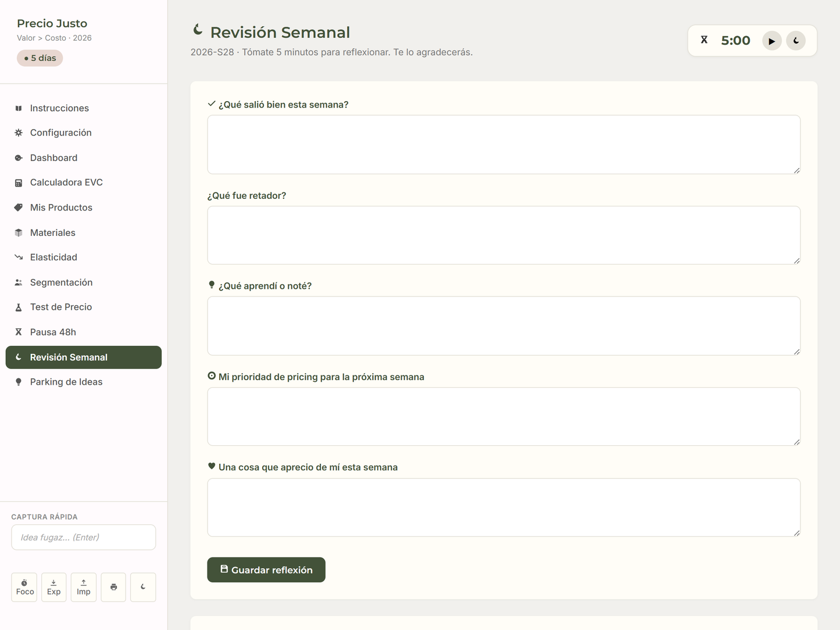Click the moon icon beside Revisión Semanal heading

click(198, 30)
